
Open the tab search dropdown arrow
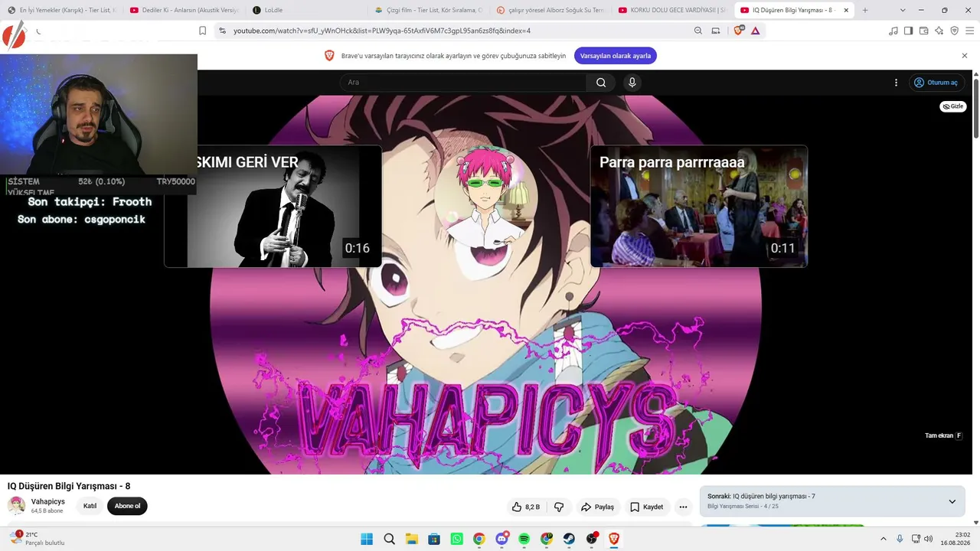903,10
